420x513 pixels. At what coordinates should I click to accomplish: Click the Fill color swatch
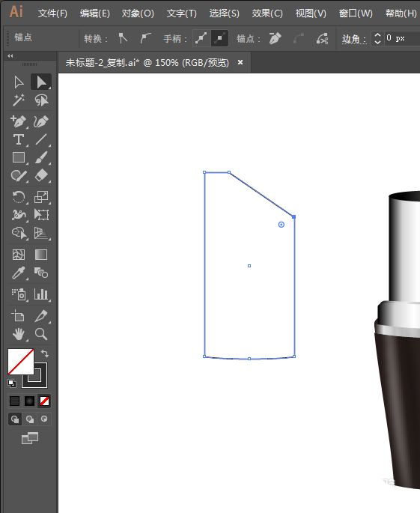[21, 362]
